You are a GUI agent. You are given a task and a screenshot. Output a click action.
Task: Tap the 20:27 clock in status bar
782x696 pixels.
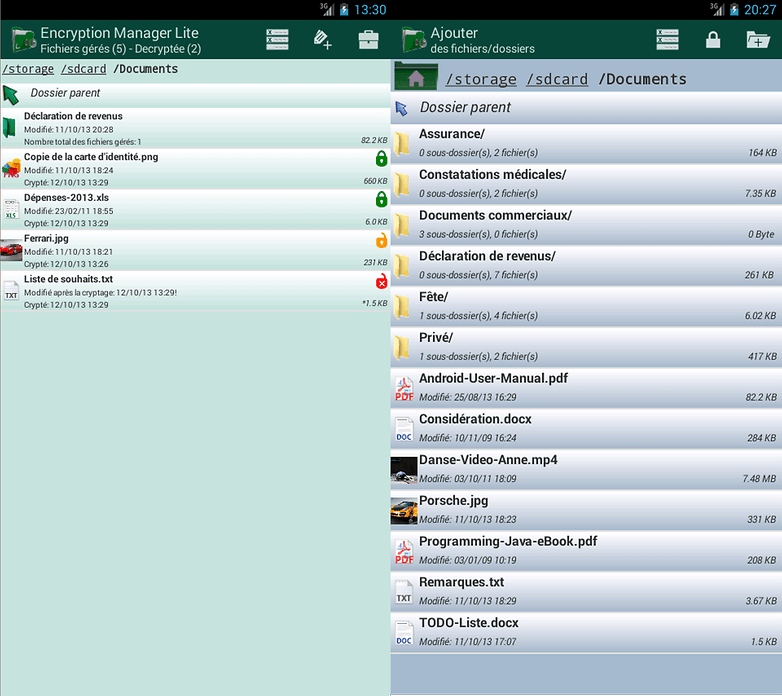coord(760,9)
